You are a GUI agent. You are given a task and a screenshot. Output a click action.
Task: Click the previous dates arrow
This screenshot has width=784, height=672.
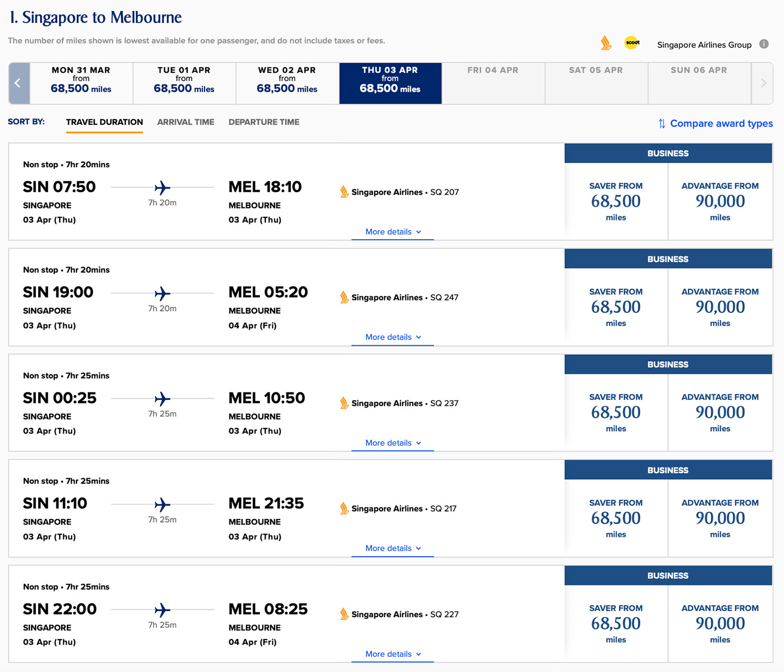click(19, 83)
